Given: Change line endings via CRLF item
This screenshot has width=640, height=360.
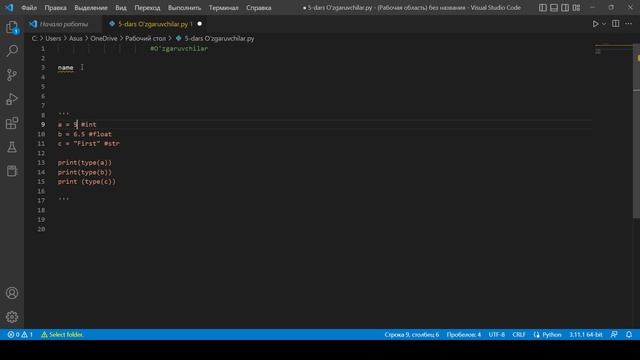Looking at the screenshot, I should coord(519,334).
